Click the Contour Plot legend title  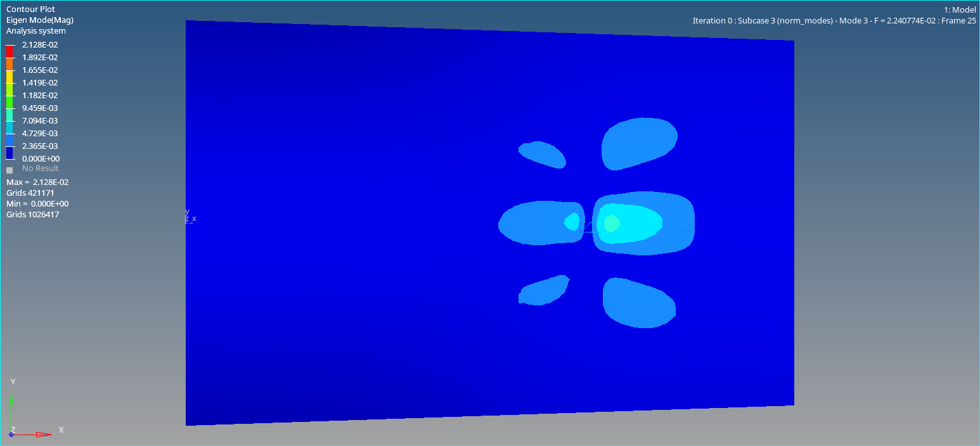coord(30,10)
